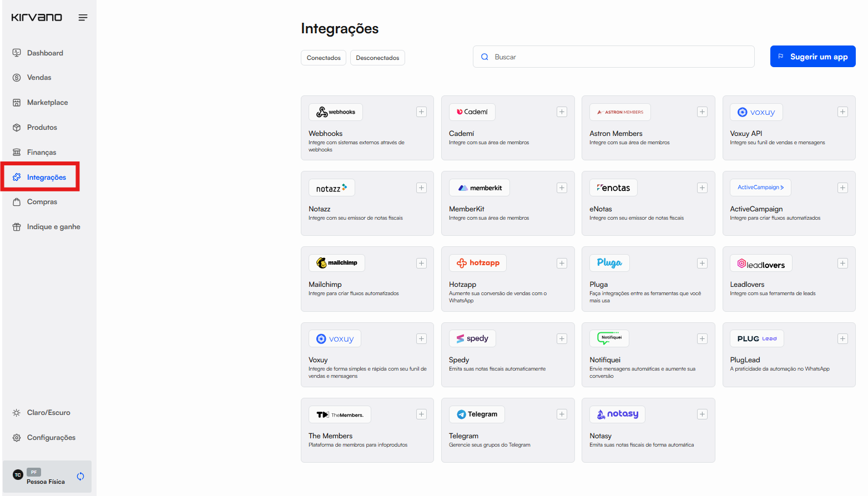The width and height of the screenshot is (868, 496).
Task: Click the plus icon on Webhooks card
Action: click(421, 112)
